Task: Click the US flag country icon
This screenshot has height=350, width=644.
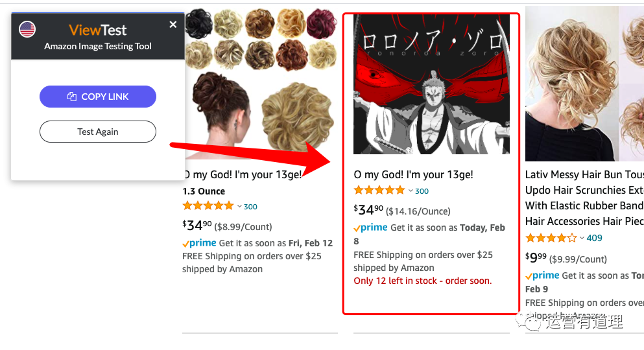Action: click(x=27, y=29)
